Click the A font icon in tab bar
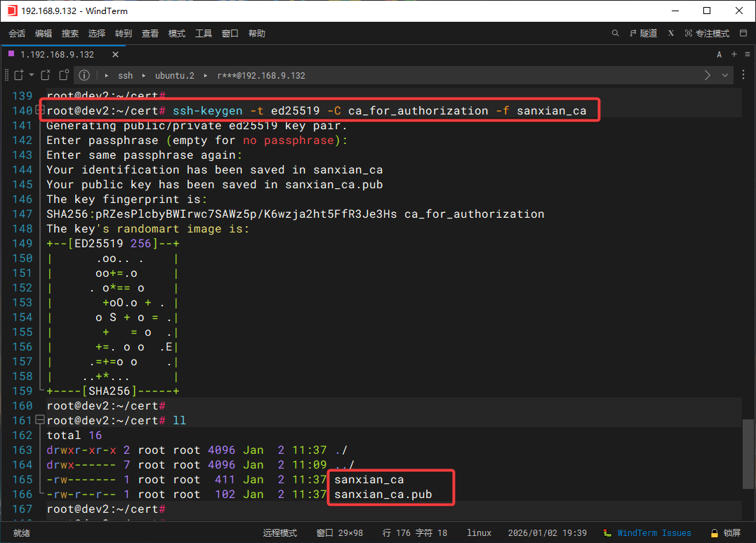Viewport: 756px width, 543px height. point(719,54)
